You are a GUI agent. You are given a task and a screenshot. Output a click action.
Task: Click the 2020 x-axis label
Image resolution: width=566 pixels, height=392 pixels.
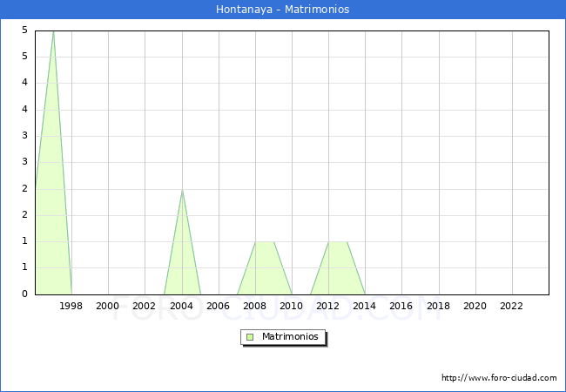pyautogui.click(x=475, y=306)
